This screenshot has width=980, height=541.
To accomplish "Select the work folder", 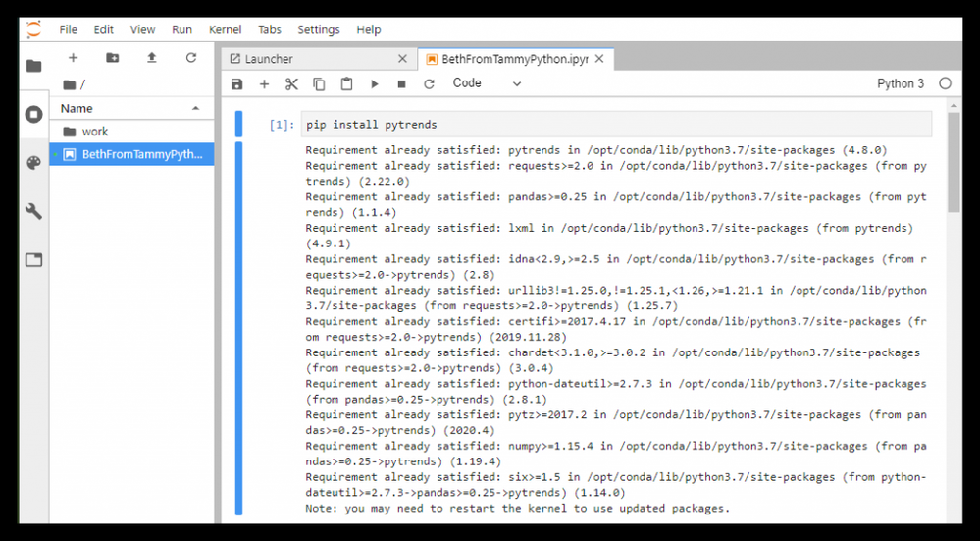I will pyautogui.click(x=131, y=132).
